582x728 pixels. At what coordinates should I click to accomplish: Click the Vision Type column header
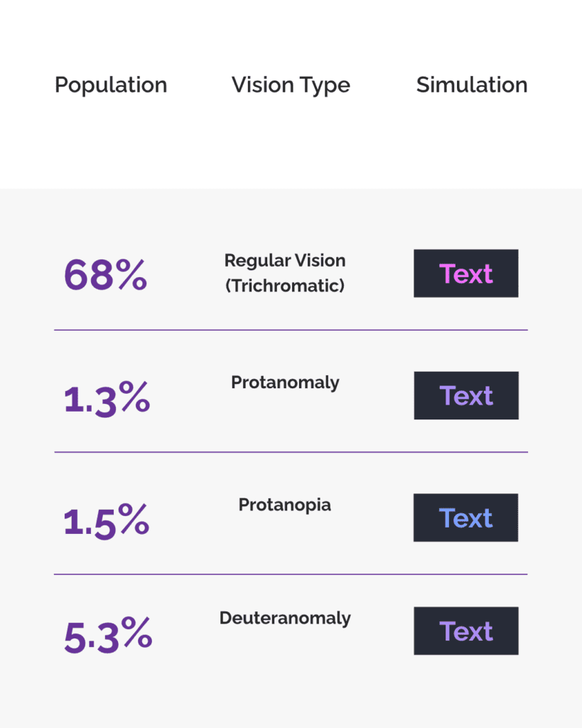pyautogui.click(x=291, y=85)
